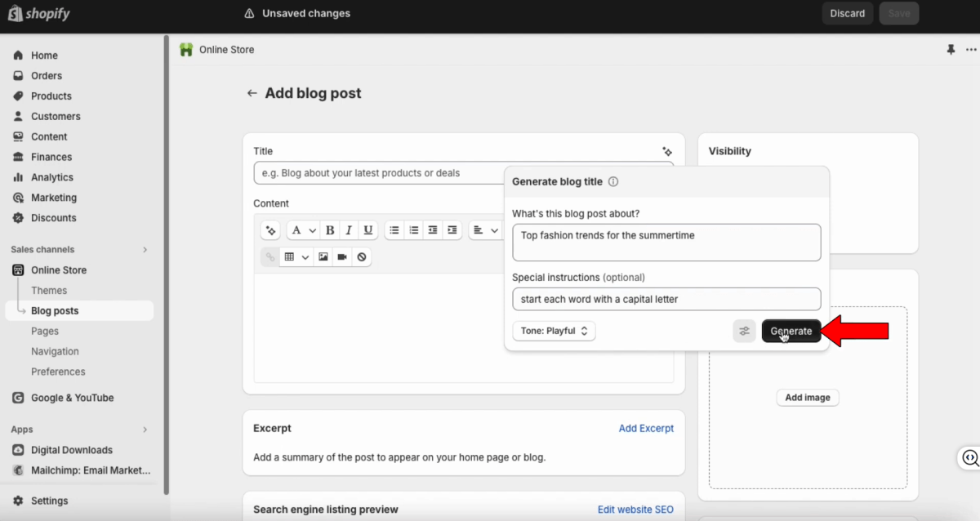This screenshot has height=521, width=980.
Task: Click the Edit website SEO link
Action: 635,510
